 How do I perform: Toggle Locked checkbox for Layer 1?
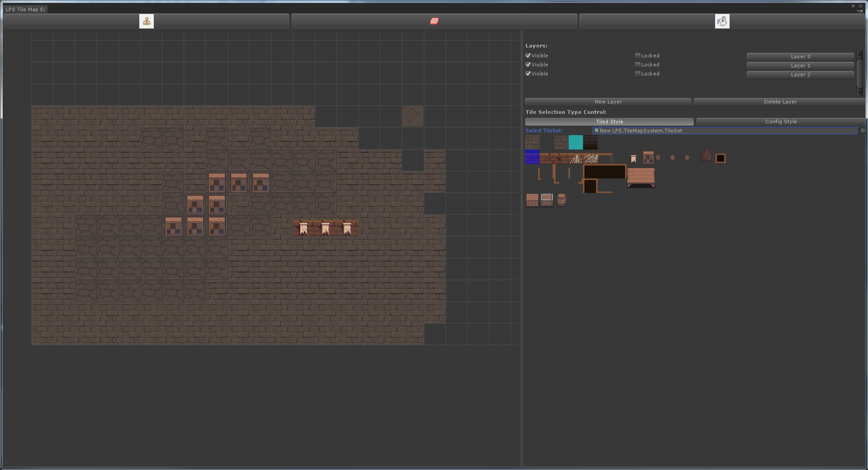(x=638, y=65)
